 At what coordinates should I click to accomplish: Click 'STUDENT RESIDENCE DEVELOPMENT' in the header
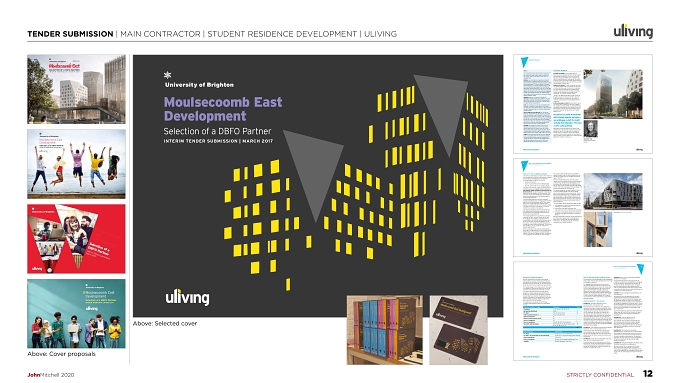(282, 34)
